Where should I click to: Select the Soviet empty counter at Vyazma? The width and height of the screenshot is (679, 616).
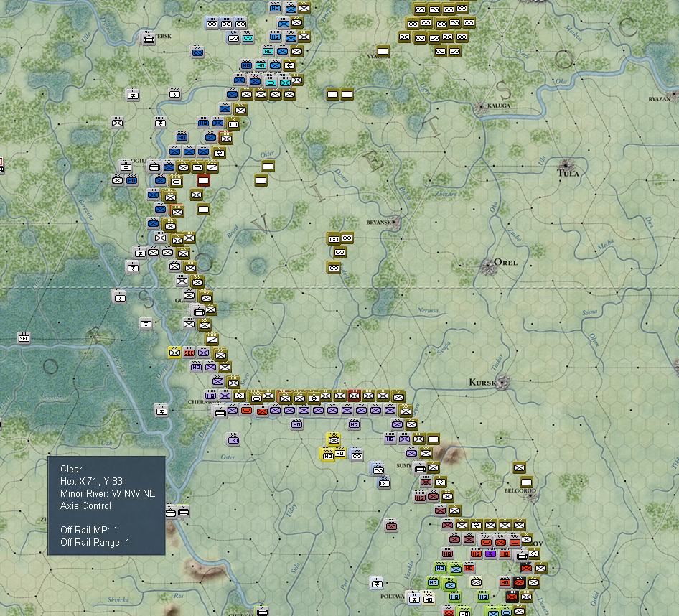coord(383,52)
